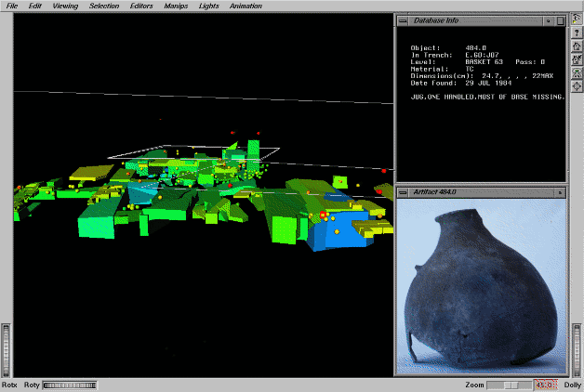Select the topmost viewer mode icon
The image size is (584, 392).
pos(577,19)
